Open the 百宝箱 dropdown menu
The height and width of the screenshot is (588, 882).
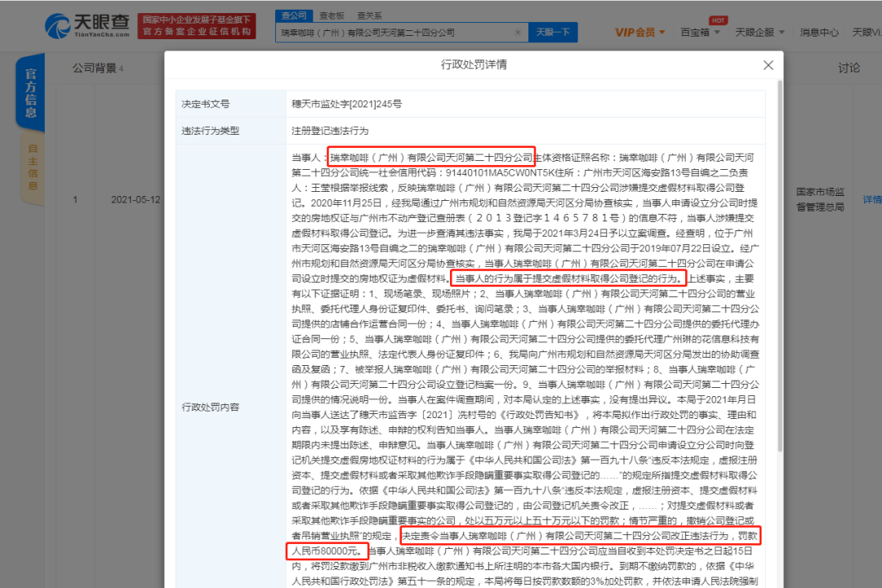coord(700,33)
